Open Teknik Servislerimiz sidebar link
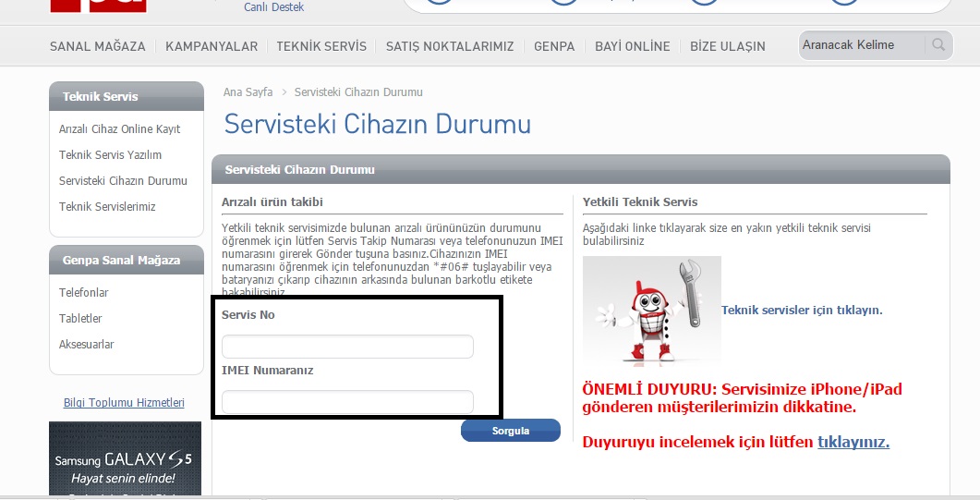 tap(107, 206)
